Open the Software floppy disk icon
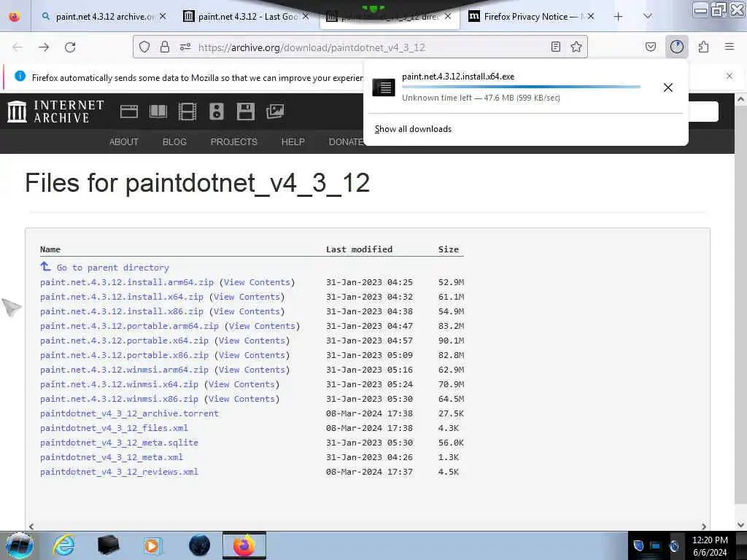The height and width of the screenshot is (560, 747). [x=246, y=112]
